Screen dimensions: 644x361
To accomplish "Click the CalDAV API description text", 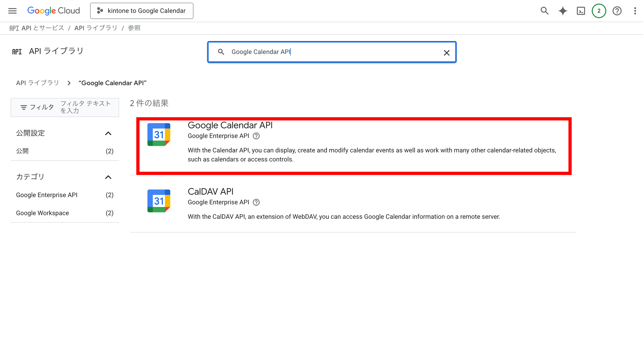I will pos(344,217).
